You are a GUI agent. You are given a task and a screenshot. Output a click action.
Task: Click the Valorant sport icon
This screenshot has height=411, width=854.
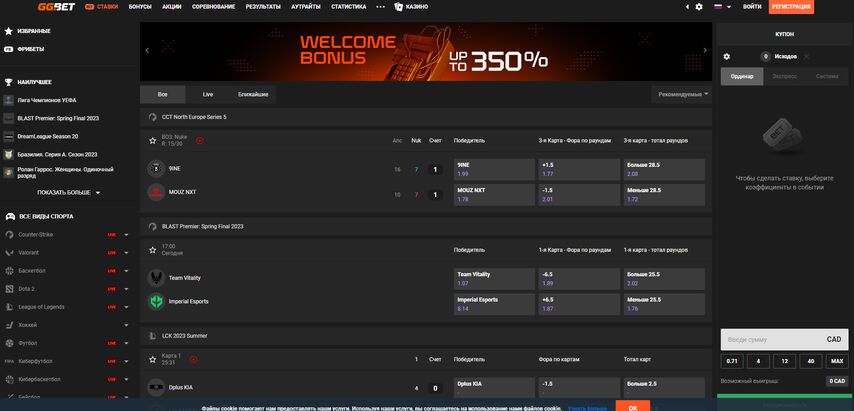pos(9,253)
